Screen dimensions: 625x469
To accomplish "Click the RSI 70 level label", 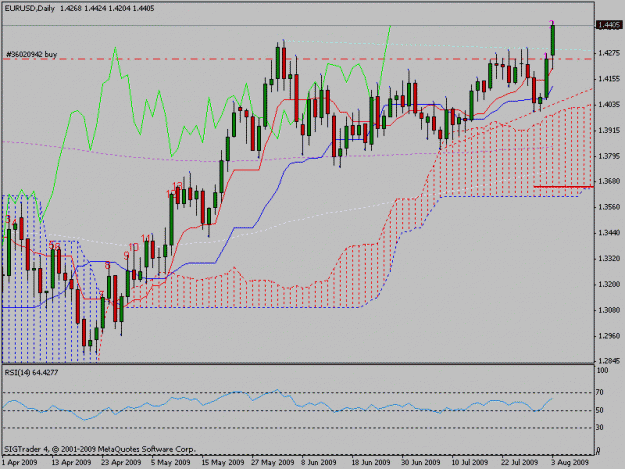I will click(x=599, y=392).
